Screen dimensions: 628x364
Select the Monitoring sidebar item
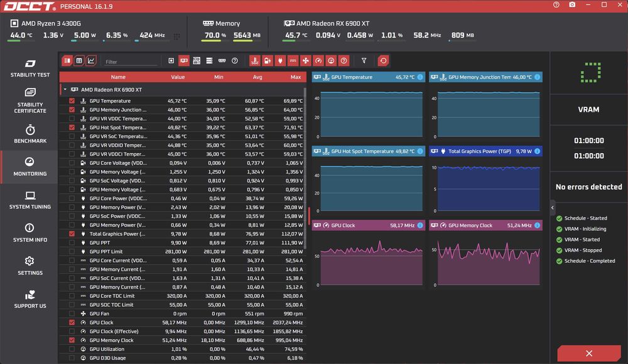(x=30, y=167)
